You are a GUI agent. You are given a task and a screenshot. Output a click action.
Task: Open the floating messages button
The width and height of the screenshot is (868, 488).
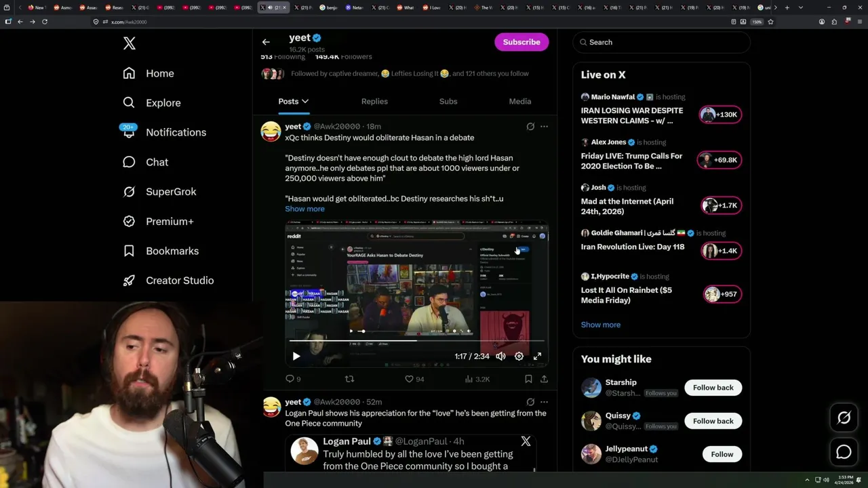point(844,451)
